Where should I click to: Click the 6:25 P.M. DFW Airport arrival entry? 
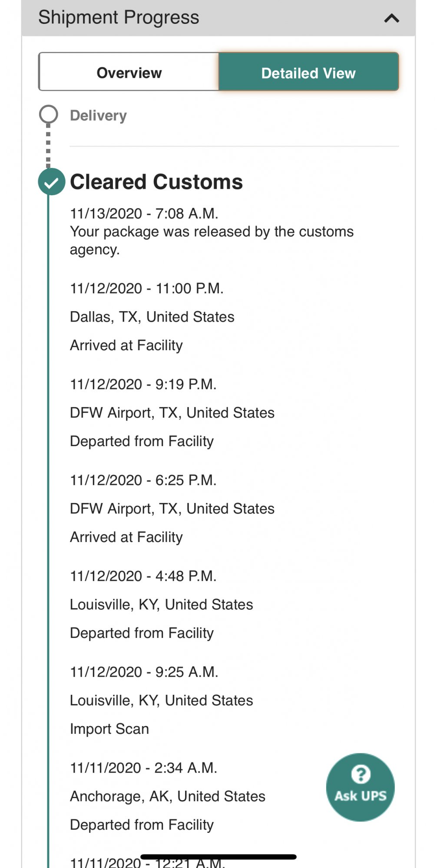coord(172,509)
